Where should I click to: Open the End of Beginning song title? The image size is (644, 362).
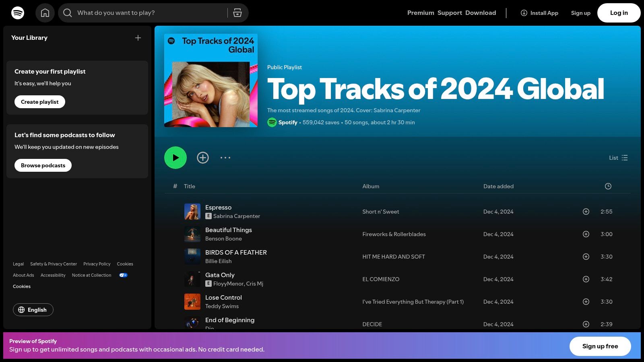(x=230, y=320)
